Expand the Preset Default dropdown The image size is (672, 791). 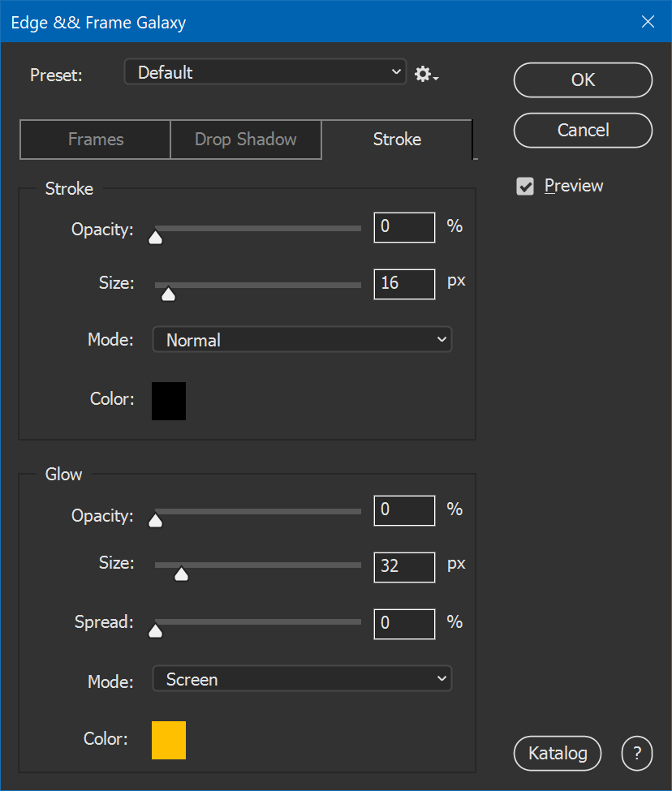coord(265,72)
